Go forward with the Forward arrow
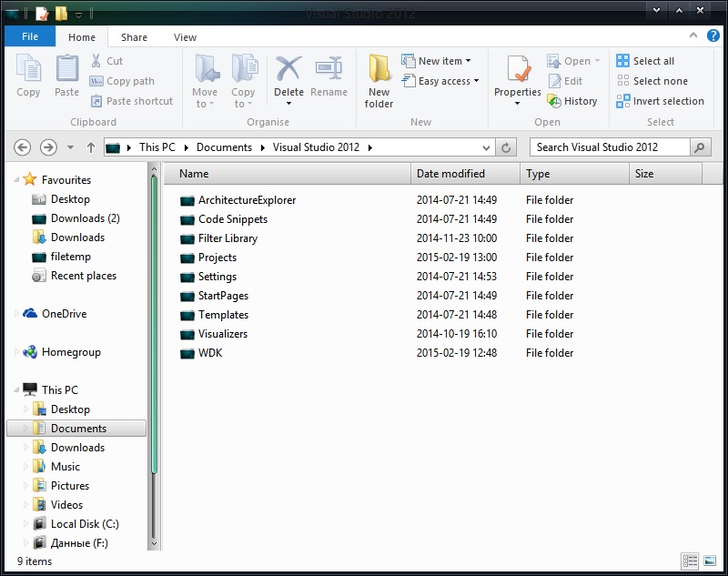The height and width of the screenshot is (576, 728). pyautogui.click(x=48, y=147)
